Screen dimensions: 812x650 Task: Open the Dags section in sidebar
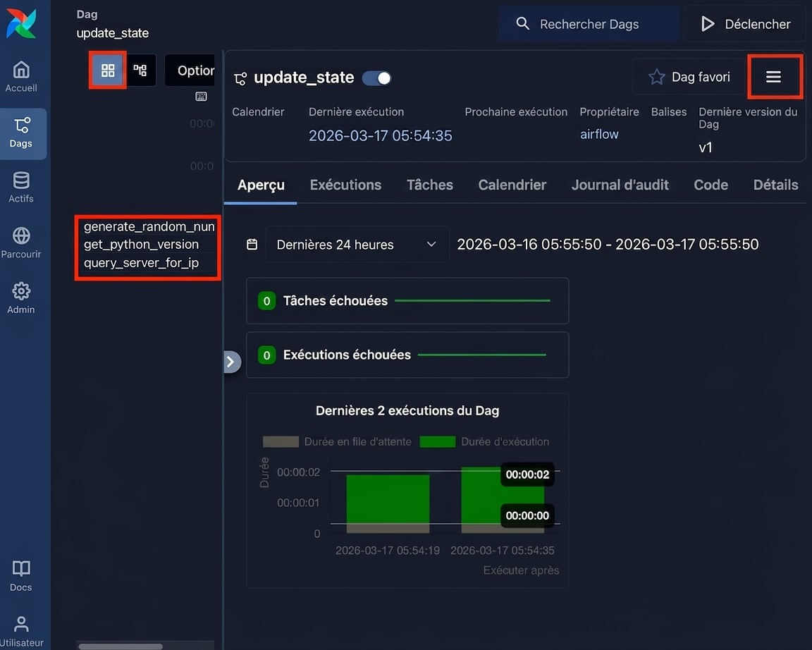pyautogui.click(x=21, y=133)
